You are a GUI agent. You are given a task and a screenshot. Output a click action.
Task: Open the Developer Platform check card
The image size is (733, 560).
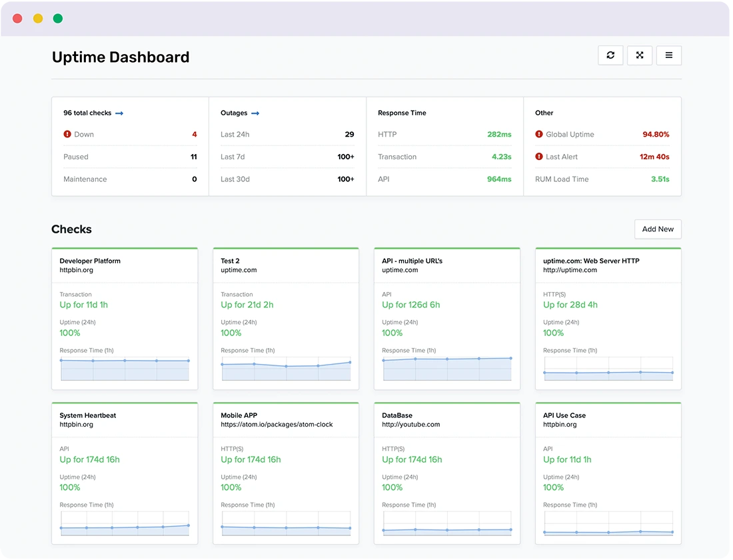click(x=89, y=261)
